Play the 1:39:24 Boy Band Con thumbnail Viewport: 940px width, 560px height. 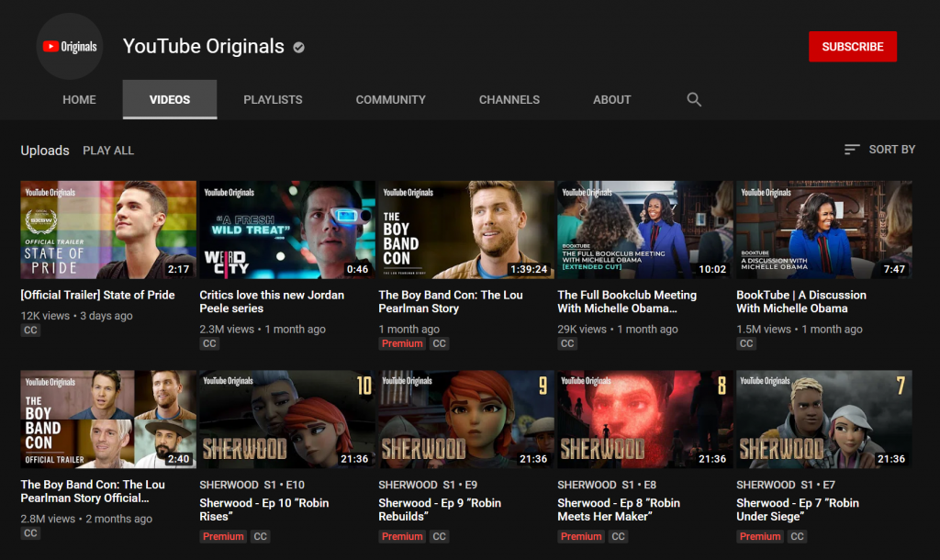tap(466, 230)
